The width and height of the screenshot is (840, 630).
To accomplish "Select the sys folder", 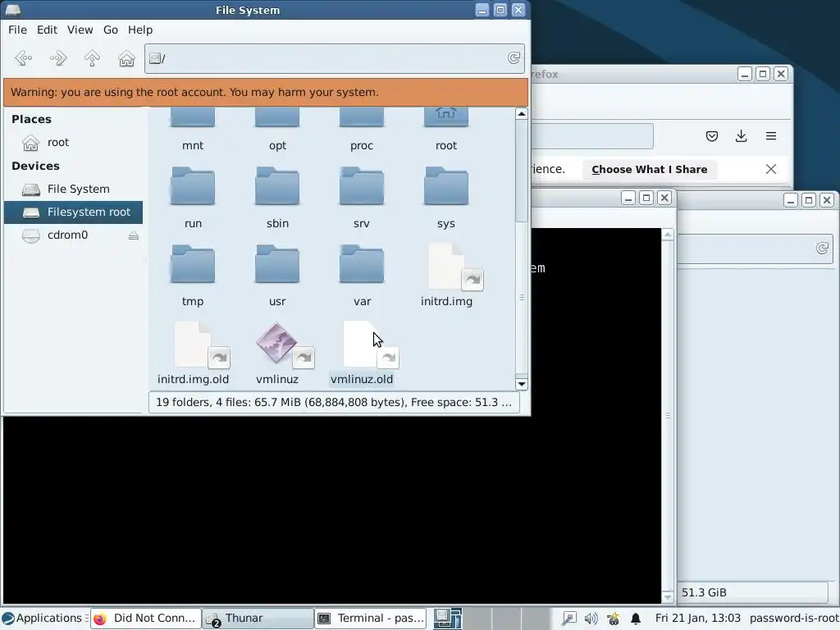I will tap(445, 199).
